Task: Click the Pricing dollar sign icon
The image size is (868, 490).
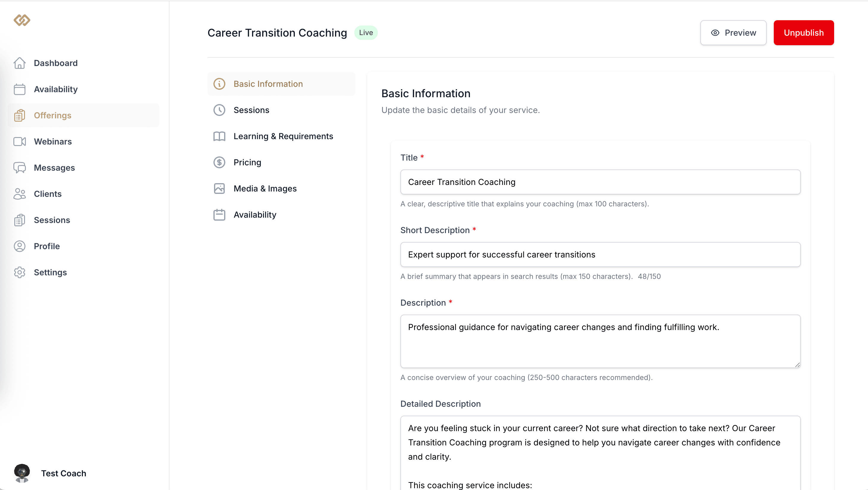Action: tap(219, 162)
